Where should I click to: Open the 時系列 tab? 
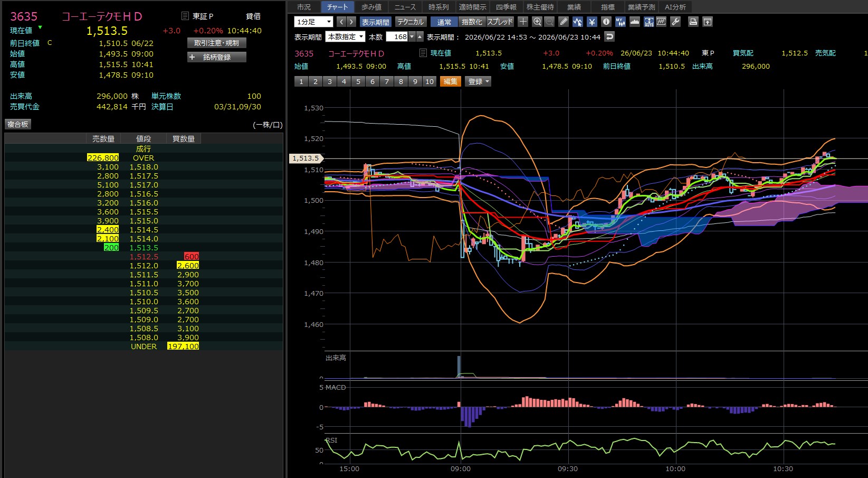(x=439, y=7)
